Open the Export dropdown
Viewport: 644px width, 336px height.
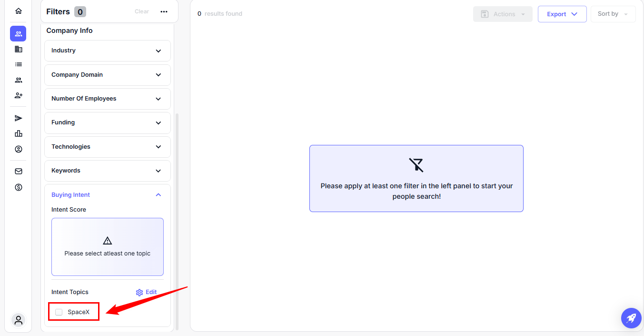point(562,14)
